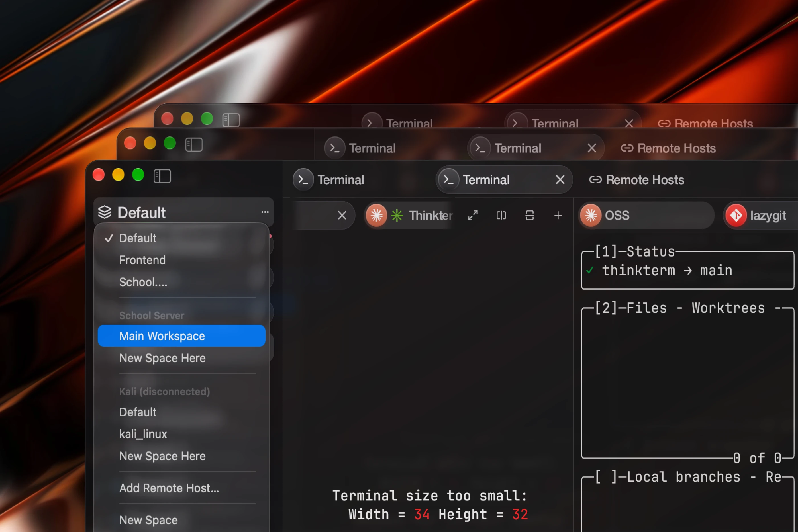This screenshot has width=798, height=532.
Task: Close the partially hidden pane tab
Action: coord(342,215)
